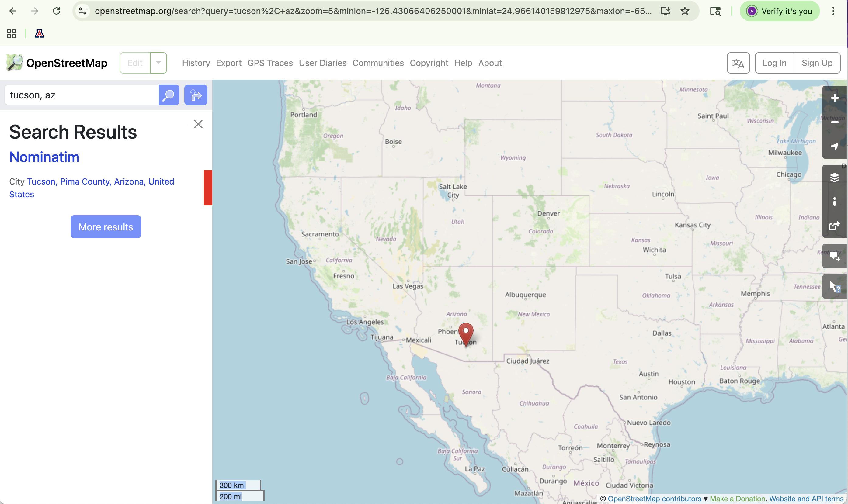This screenshot has height=504, width=848.
Task: Open the map key legend
Action: 834,202
